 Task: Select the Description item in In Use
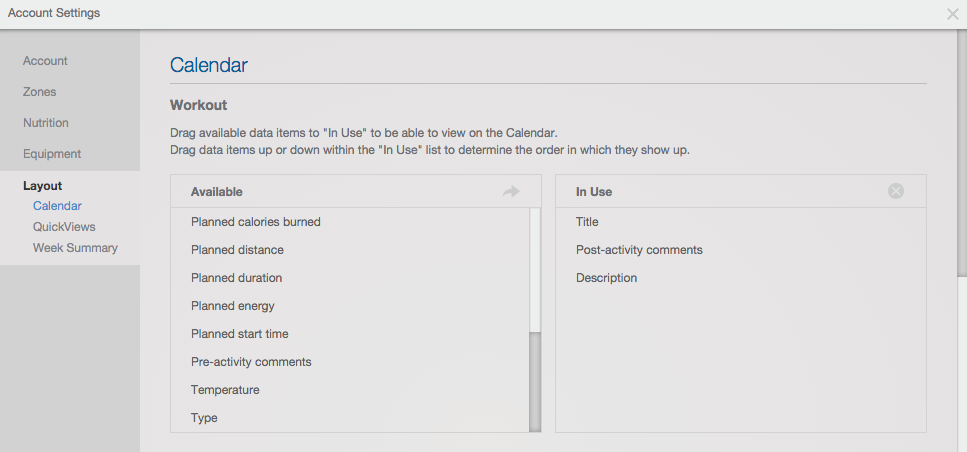tap(741, 278)
